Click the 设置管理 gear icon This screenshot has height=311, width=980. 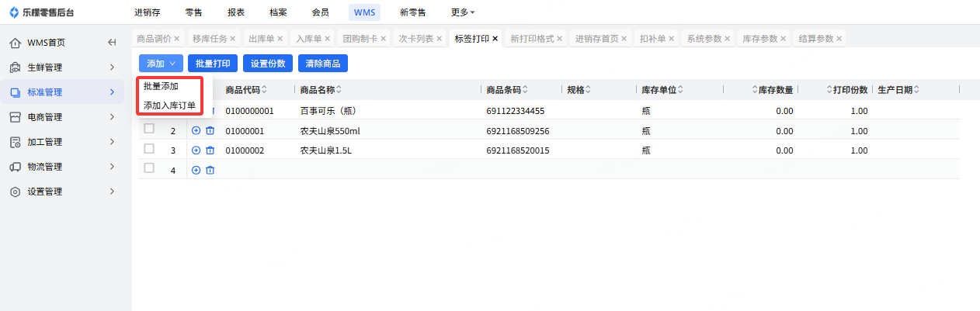pyautogui.click(x=15, y=192)
